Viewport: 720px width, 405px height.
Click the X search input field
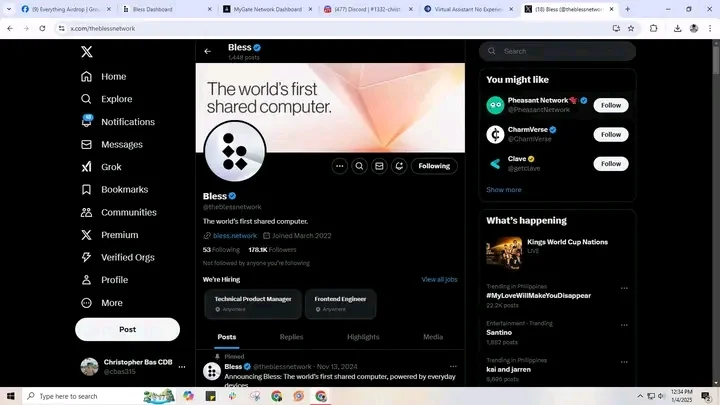pos(557,51)
